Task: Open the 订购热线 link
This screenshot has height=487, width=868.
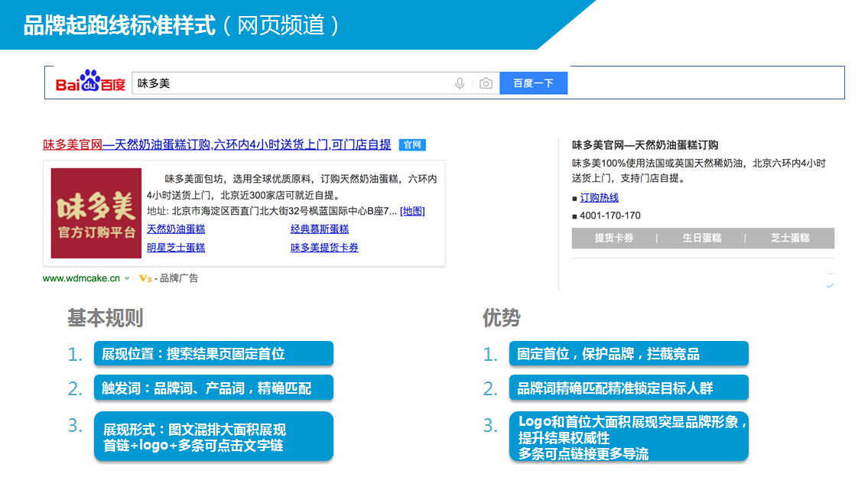Action: click(x=599, y=197)
